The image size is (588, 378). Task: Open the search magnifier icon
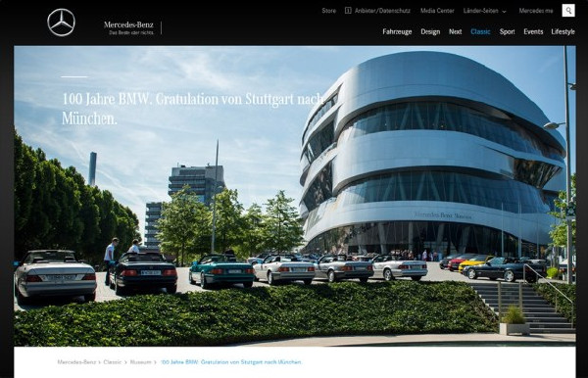(x=568, y=11)
